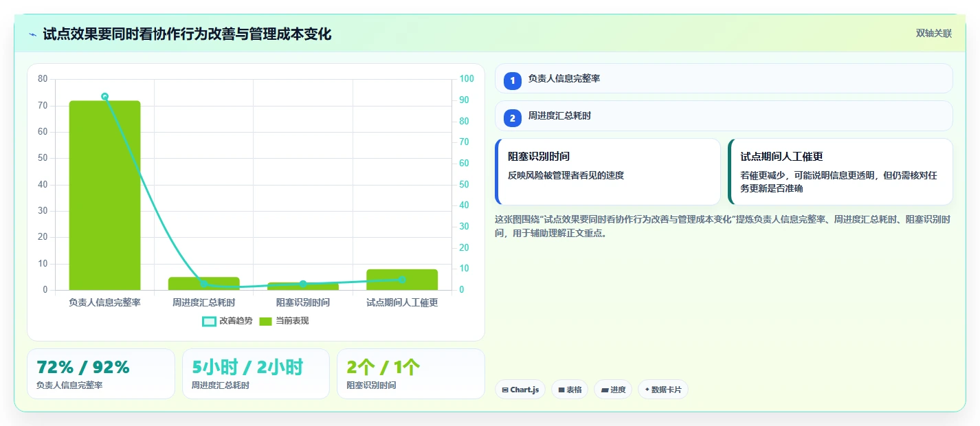Select list item 1 负责人信息完整率
This screenshot has width=980, height=426.
point(724,78)
